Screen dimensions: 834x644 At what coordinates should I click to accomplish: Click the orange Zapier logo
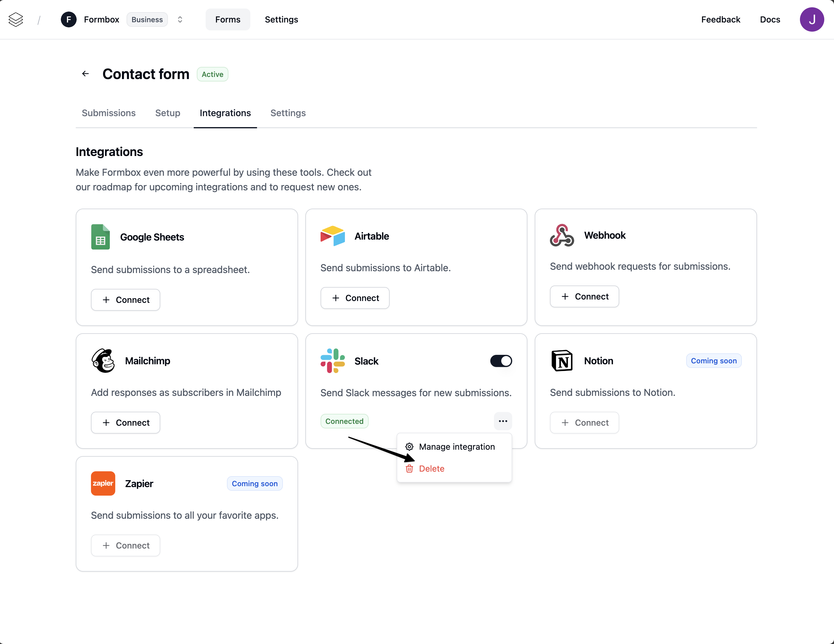[103, 483]
